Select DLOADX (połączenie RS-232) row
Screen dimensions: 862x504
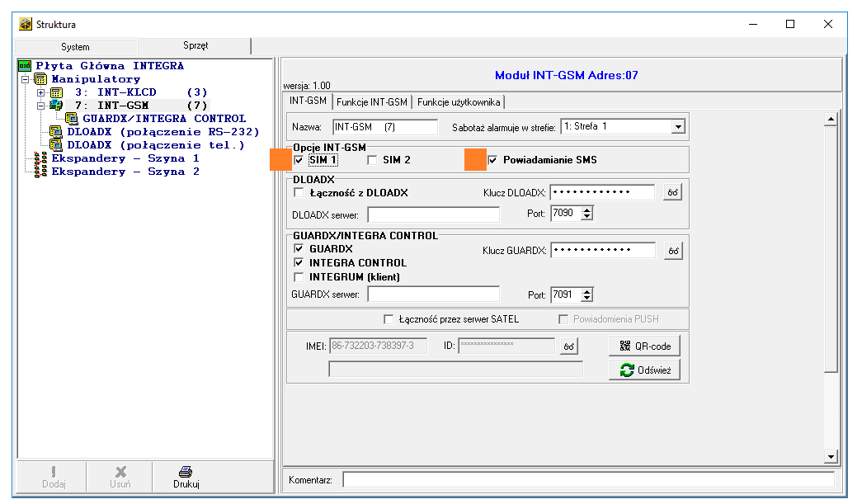coord(163,132)
